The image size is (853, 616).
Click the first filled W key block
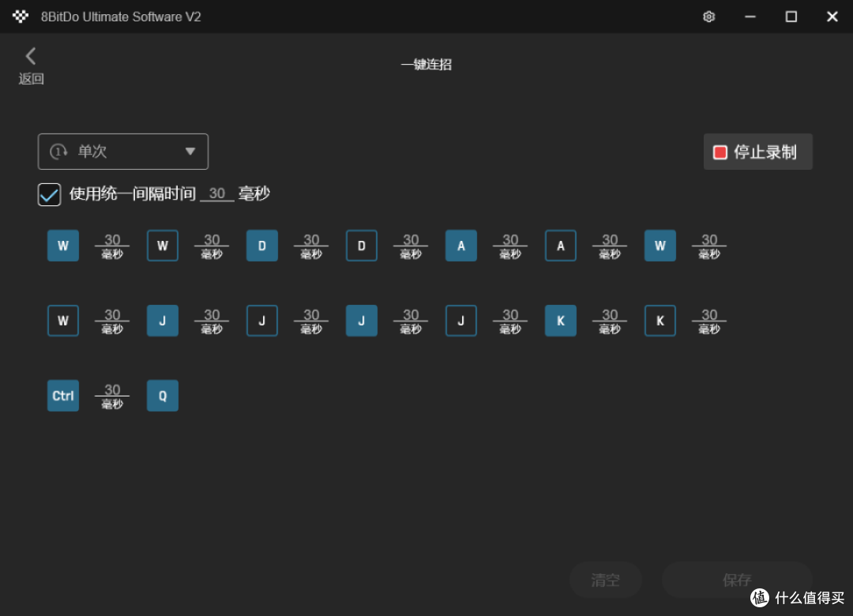click(x=63, y=246)
